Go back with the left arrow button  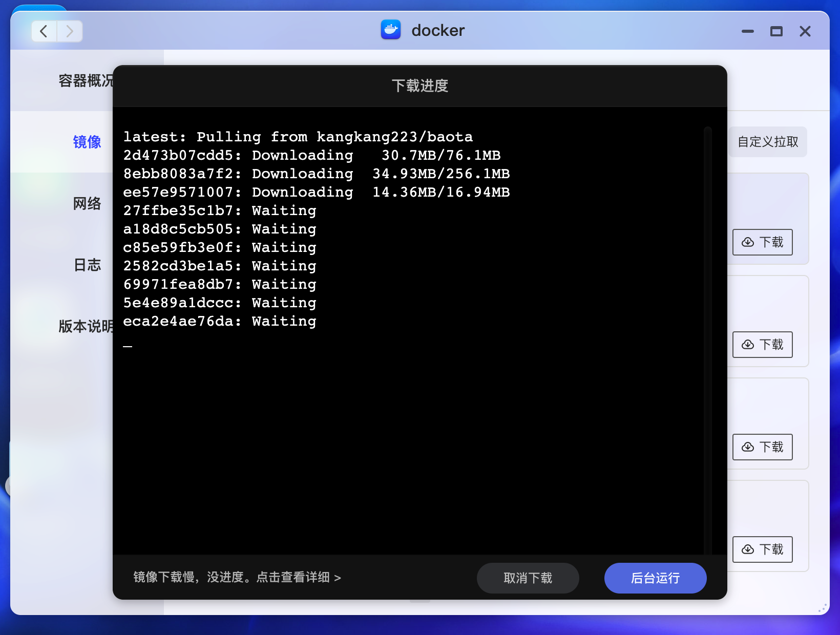coord(44,31)
